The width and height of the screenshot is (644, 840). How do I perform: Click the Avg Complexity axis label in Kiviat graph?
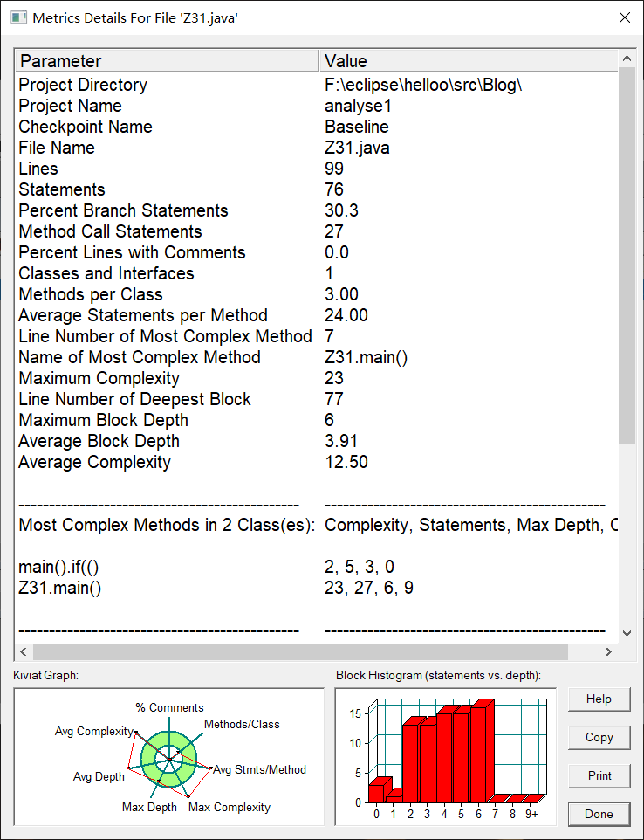(x=93, y=731)
